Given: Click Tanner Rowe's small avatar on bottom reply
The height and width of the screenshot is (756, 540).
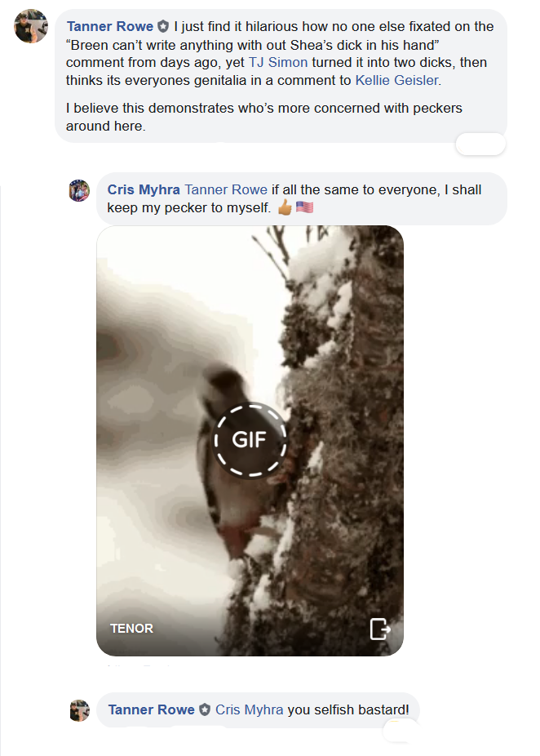Looking at the screenshot, I should (79, 709).
